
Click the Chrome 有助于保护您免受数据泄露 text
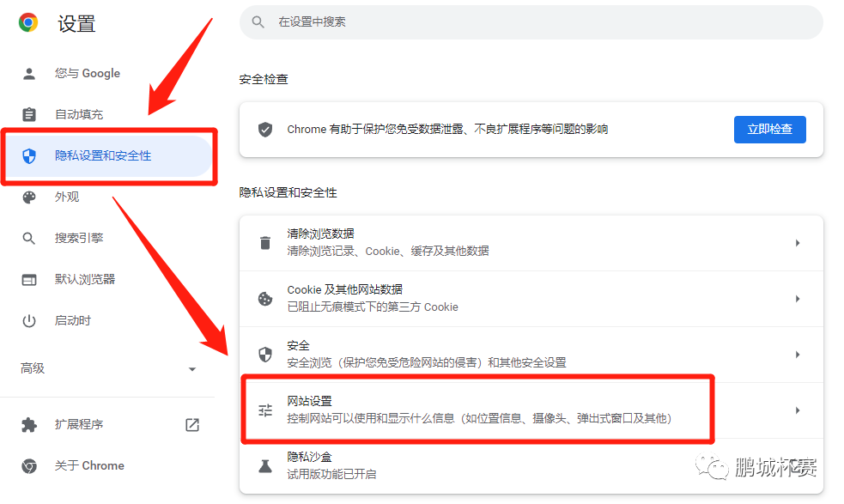point(447,130)
